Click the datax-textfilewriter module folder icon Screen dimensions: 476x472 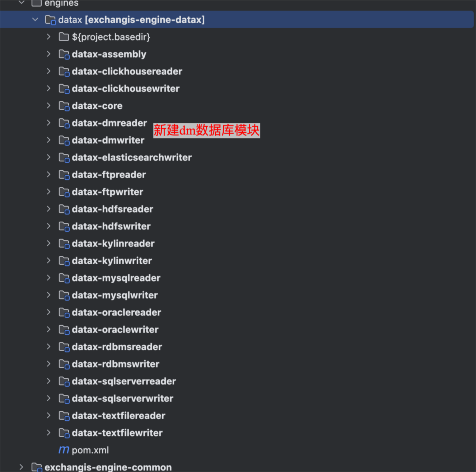click(64, 433)
